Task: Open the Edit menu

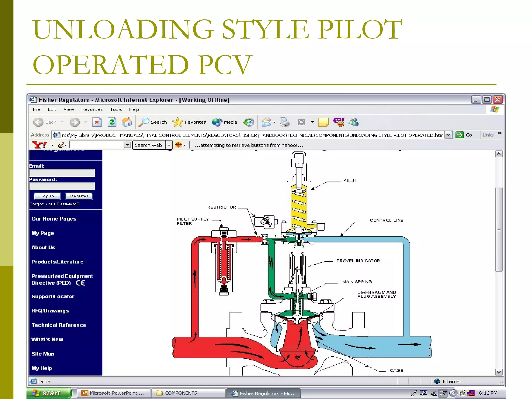Action: pyautogui.click(x=52, y=109)
